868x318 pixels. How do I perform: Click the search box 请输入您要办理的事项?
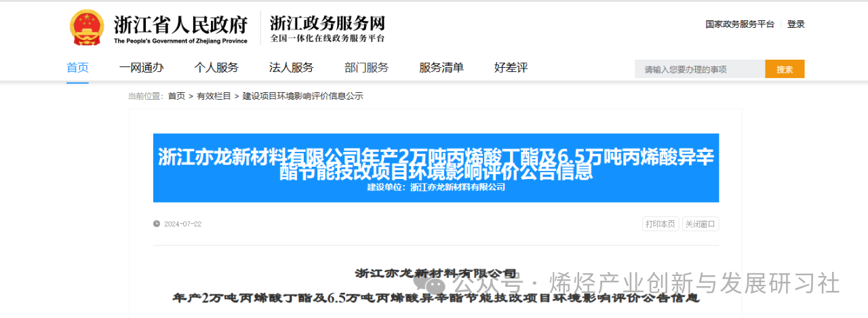pyautogui.click(x=700, y=69)
